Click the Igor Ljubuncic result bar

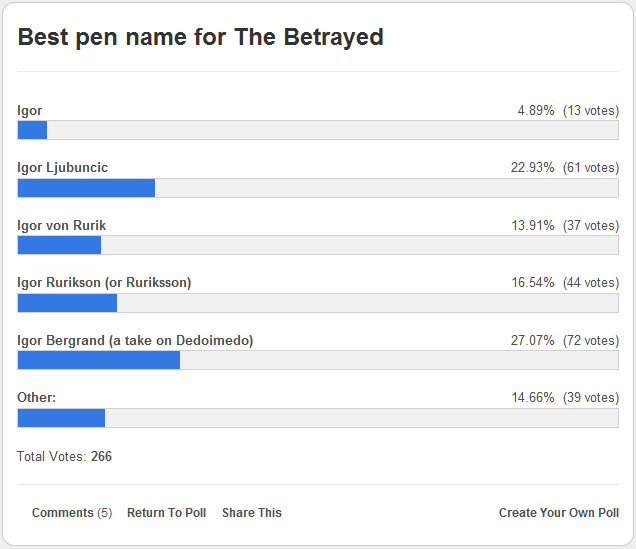318,188
